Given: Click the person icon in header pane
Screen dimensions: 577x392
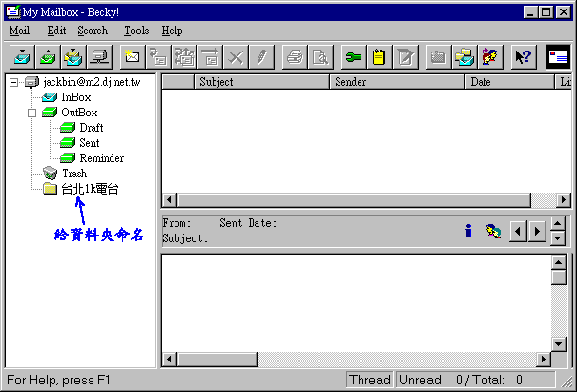Looking at the screenshot, I should pos(493,231).
